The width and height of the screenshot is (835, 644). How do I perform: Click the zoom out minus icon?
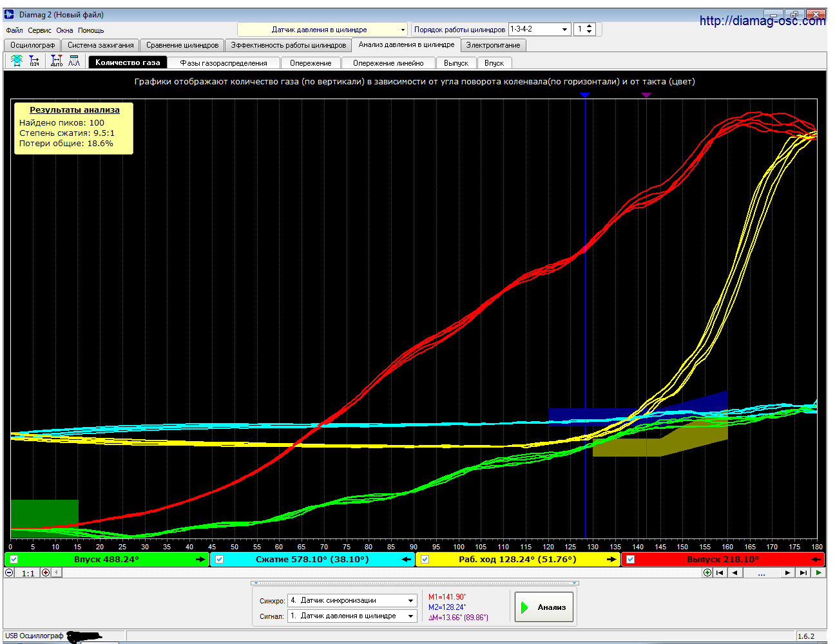(9, 573)
